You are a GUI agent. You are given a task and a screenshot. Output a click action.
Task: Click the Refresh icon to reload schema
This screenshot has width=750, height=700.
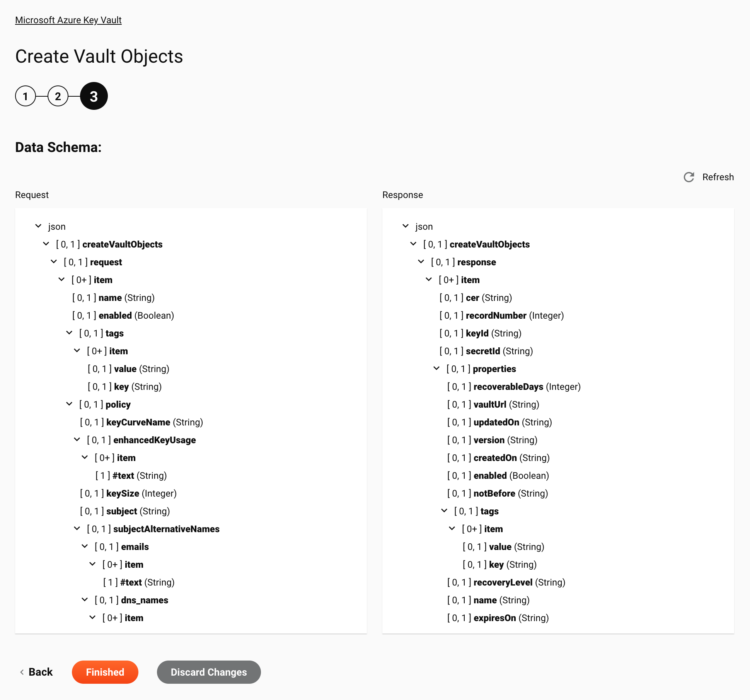689,177
